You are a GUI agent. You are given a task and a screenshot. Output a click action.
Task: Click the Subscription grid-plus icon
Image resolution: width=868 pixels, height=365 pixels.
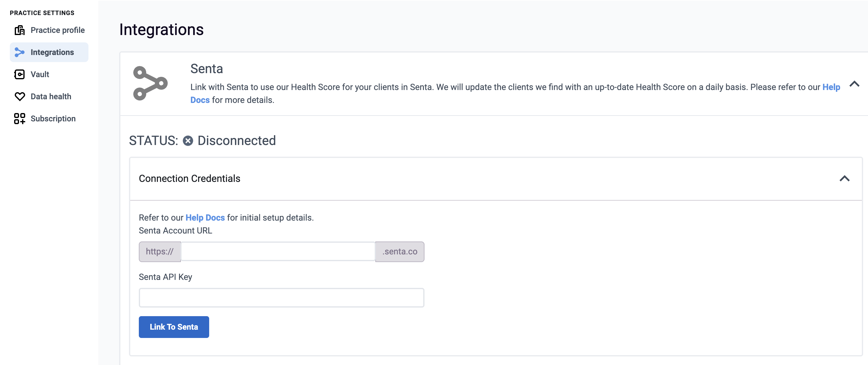pos(20,119)
